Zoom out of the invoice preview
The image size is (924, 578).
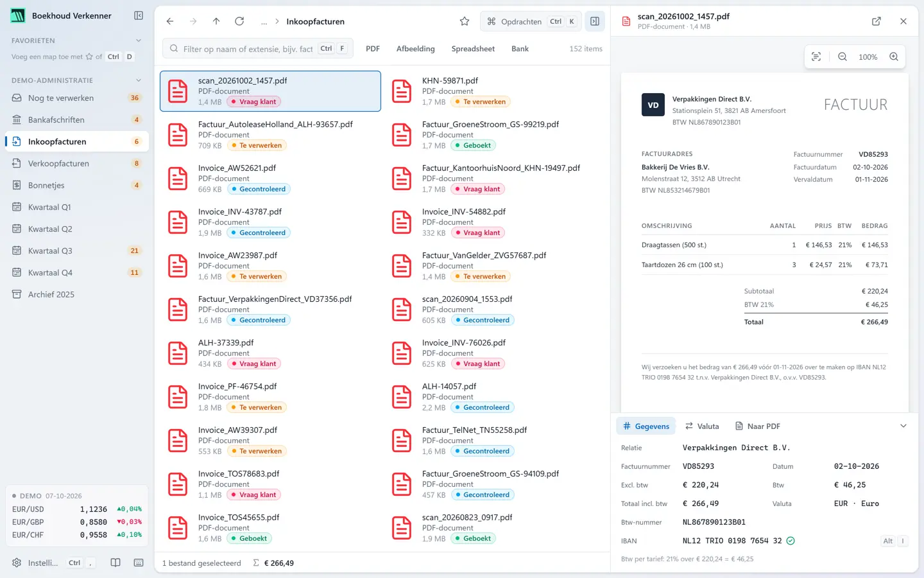[843, 57]
